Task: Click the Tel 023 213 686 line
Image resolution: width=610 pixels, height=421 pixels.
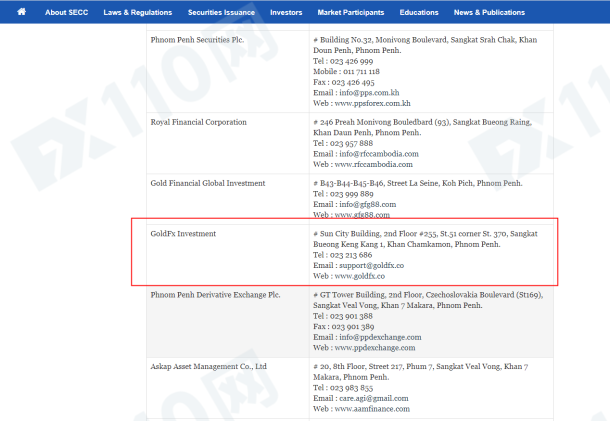Action: click(x=343, y=255)
